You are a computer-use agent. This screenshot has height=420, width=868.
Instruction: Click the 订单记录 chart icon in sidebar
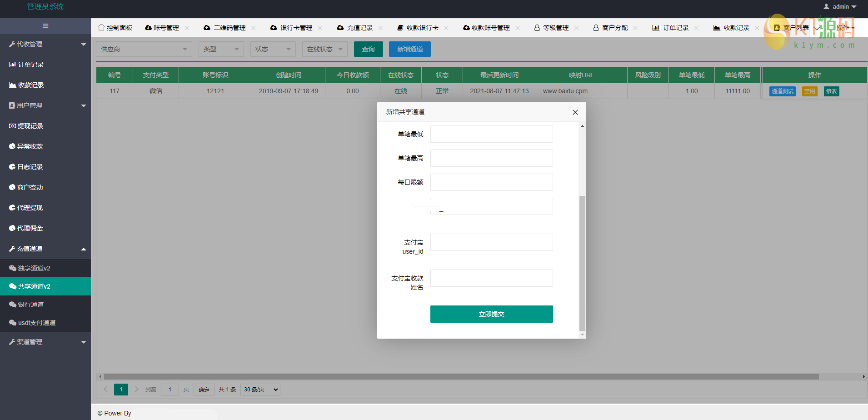(x=12, y=65)
